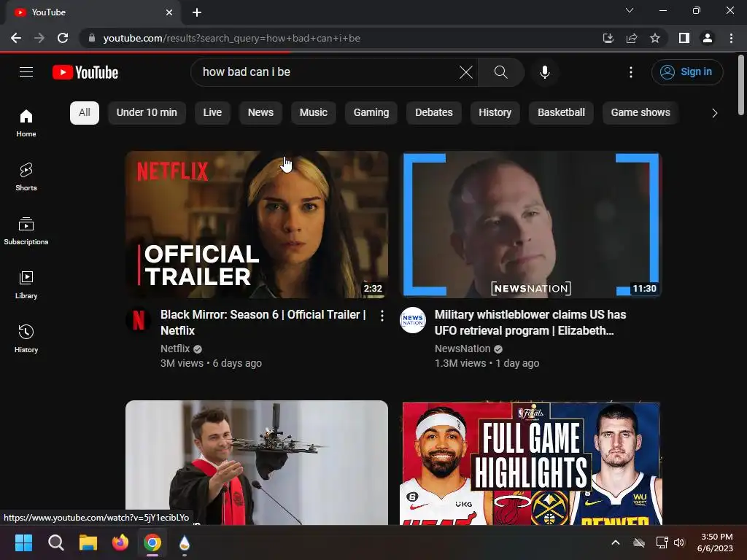Launch Firefox from taskbar
This screenshot has height=560, width=747.
point(120,542)
